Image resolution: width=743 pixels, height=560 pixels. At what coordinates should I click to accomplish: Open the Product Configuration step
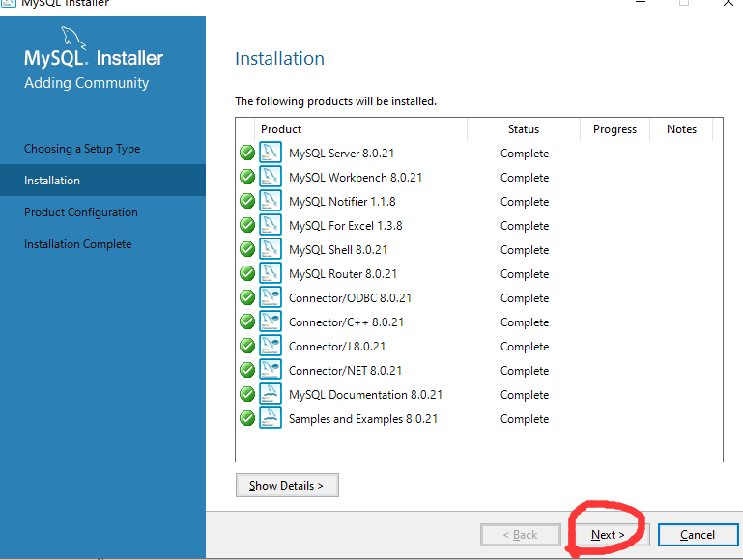tap(81, 212)
